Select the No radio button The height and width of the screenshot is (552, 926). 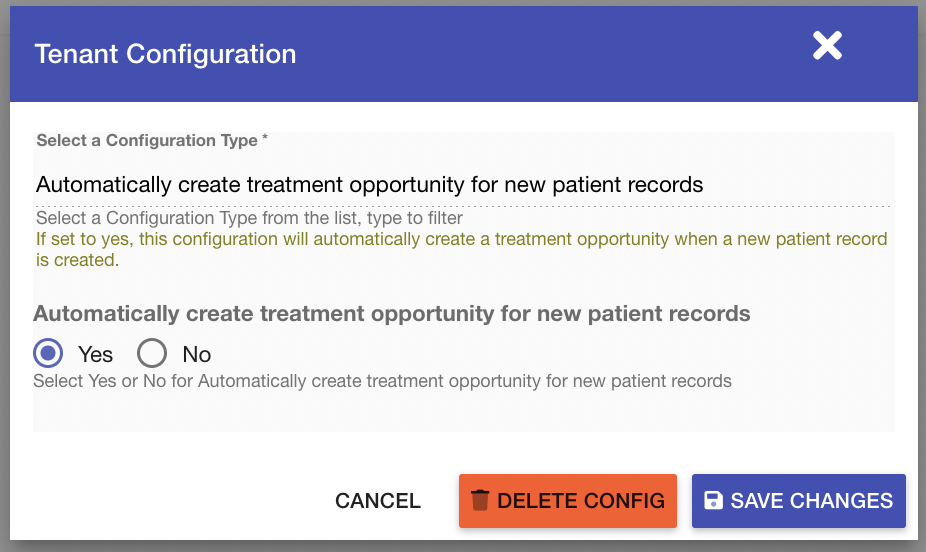point(152,353)
